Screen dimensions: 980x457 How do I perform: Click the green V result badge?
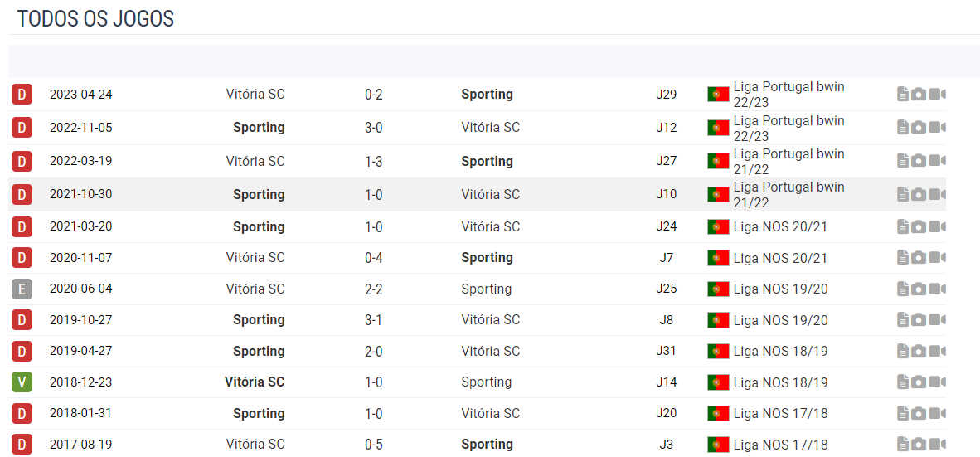pos(22,382)
